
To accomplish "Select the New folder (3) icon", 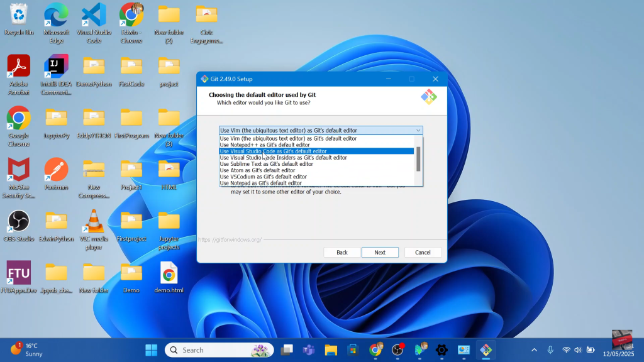I will [x=169, y=126].
